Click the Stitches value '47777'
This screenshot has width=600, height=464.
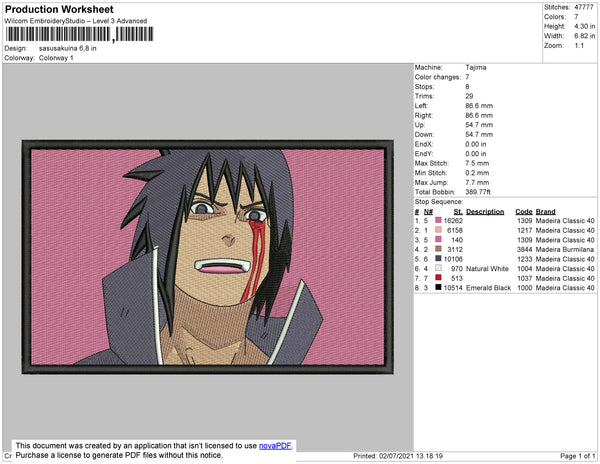[584, 7]
